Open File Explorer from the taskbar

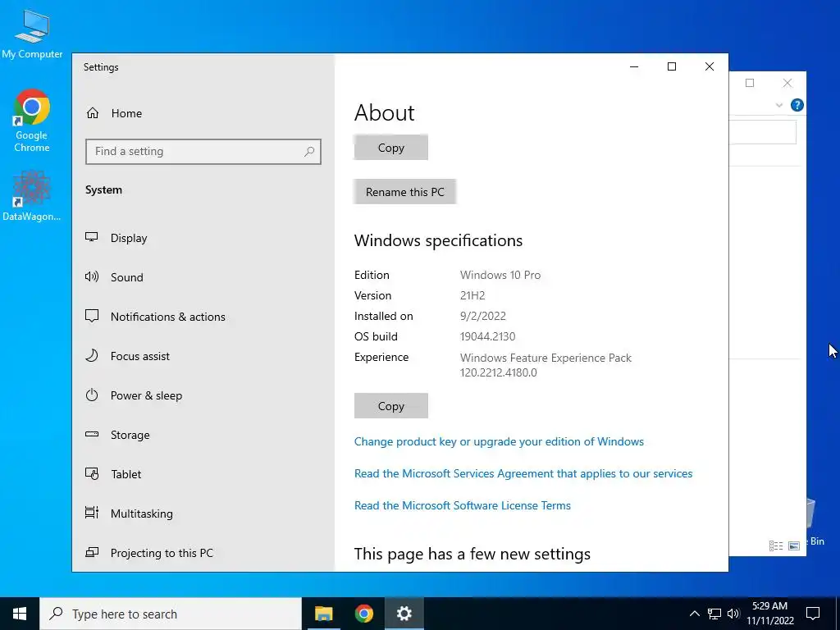click(323, 614)
